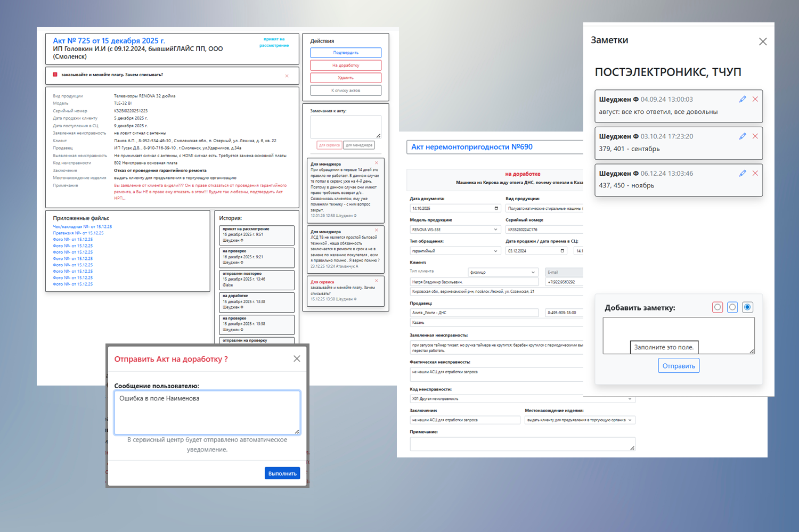Click the Заявленная неисправность text area in Акт №690
The width and height of the screenshot is (799, 532).
(x=496, y=348)
